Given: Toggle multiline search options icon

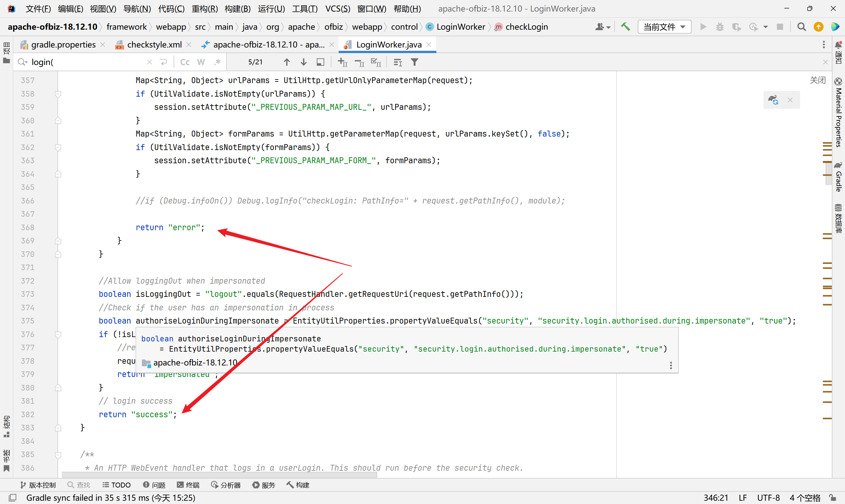Looking at the screenshot, I should click(x=398, y=62).
